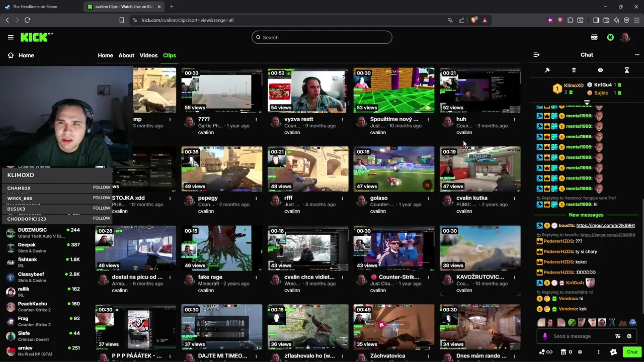Open options for '????' clip
This screenshot has height=362, width=644.
click(x=256, y=120)
